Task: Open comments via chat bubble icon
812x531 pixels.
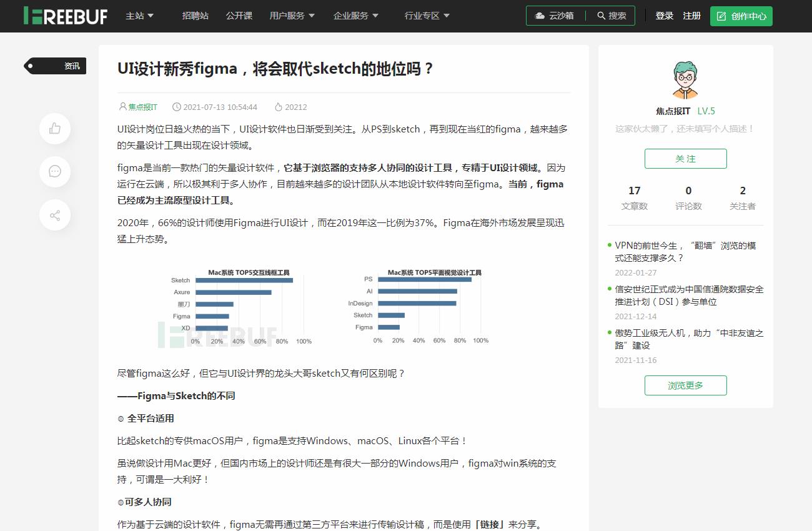Action: (55, 172)
